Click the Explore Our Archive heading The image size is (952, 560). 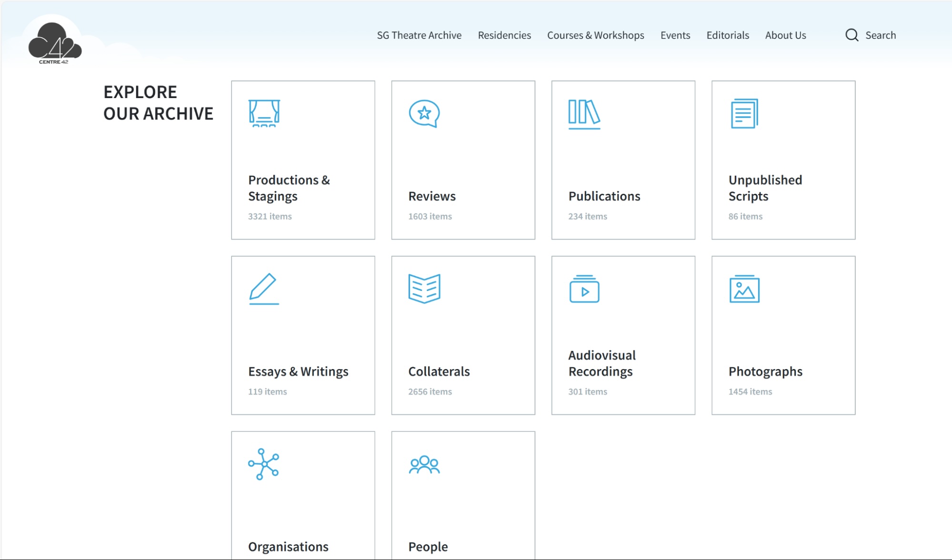tap(158, 102)
